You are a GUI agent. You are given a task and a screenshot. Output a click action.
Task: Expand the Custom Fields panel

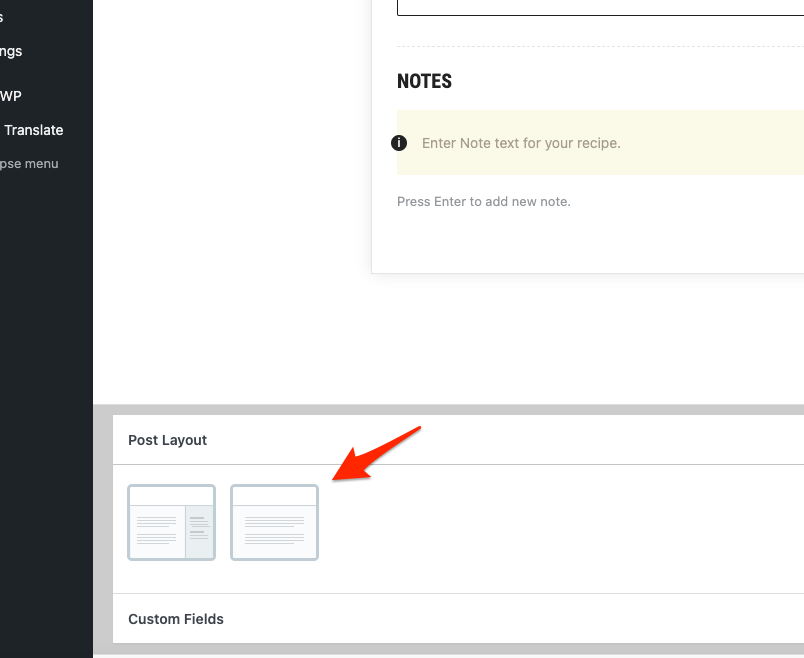coord(176,619)
